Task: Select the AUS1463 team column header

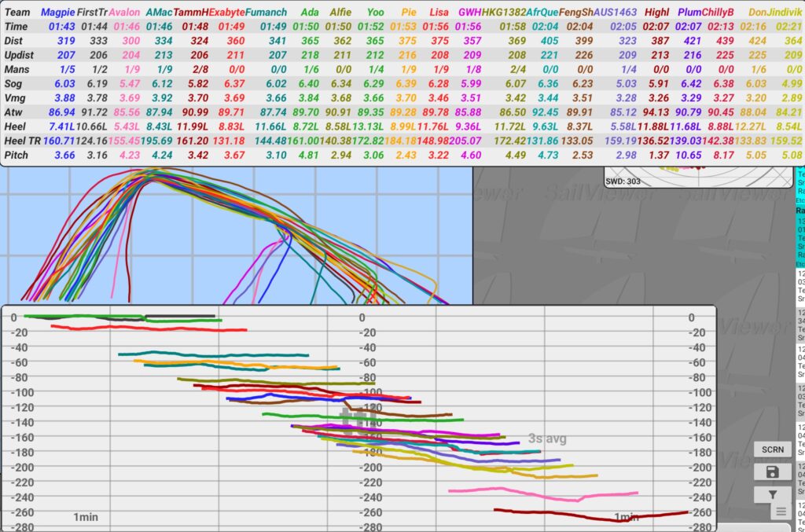Action: coord(615,13)
